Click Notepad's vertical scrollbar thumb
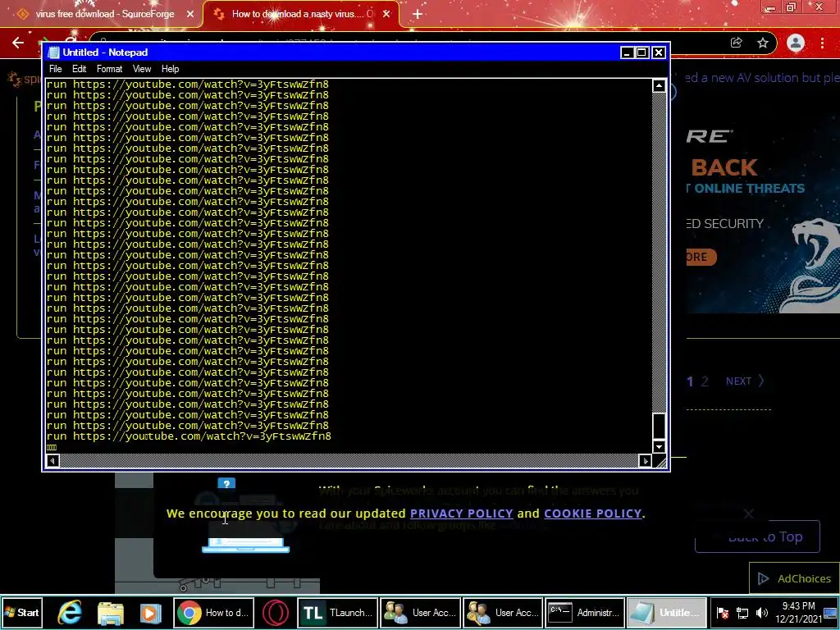840x630 pixels. coord(659,427)
